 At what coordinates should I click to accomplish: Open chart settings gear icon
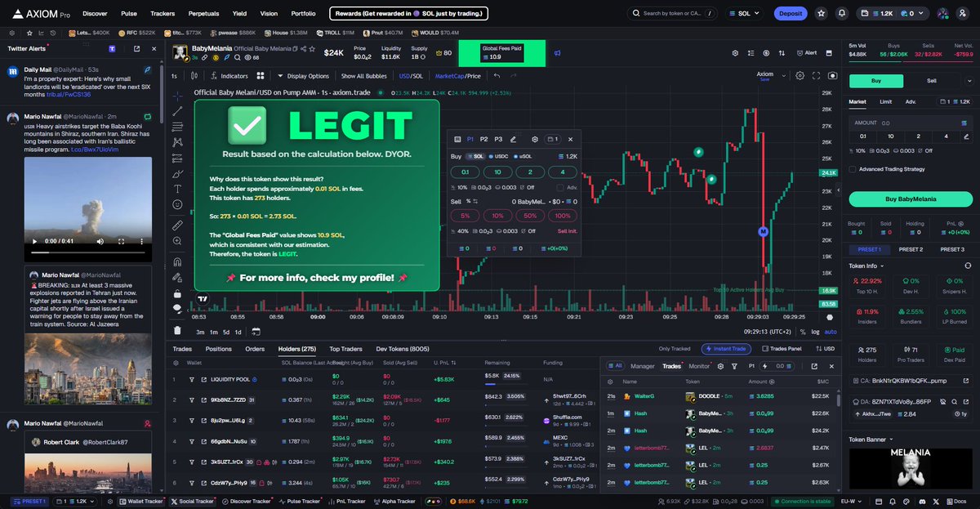click(x=799, y=75)
